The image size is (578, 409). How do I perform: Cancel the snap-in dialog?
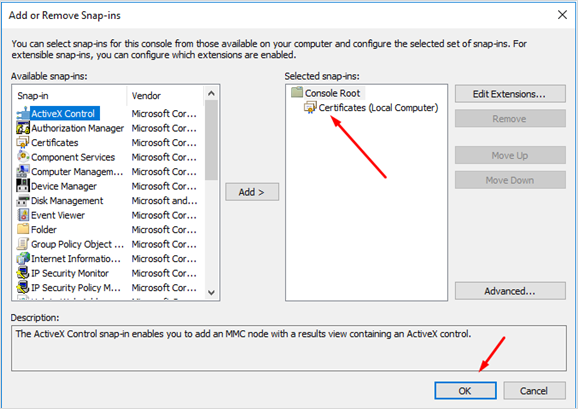tap(534, 391)
